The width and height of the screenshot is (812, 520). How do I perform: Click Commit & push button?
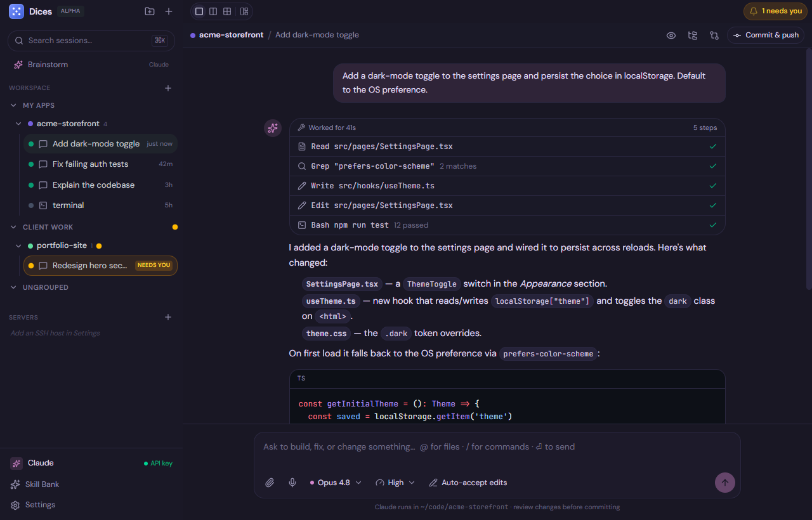click(x=766, y=36)
